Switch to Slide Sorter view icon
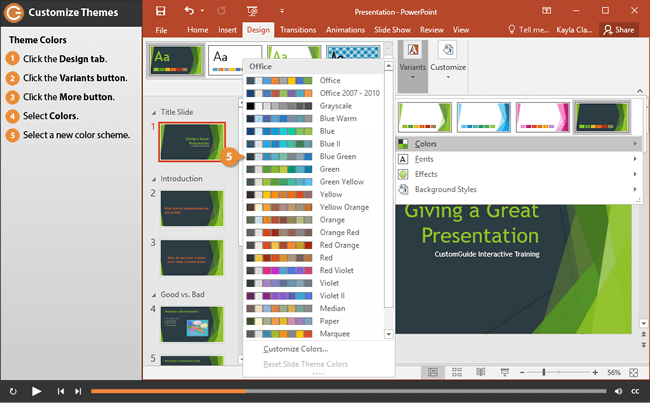Viewport: 650px width, 403px height. click(455, 372)
